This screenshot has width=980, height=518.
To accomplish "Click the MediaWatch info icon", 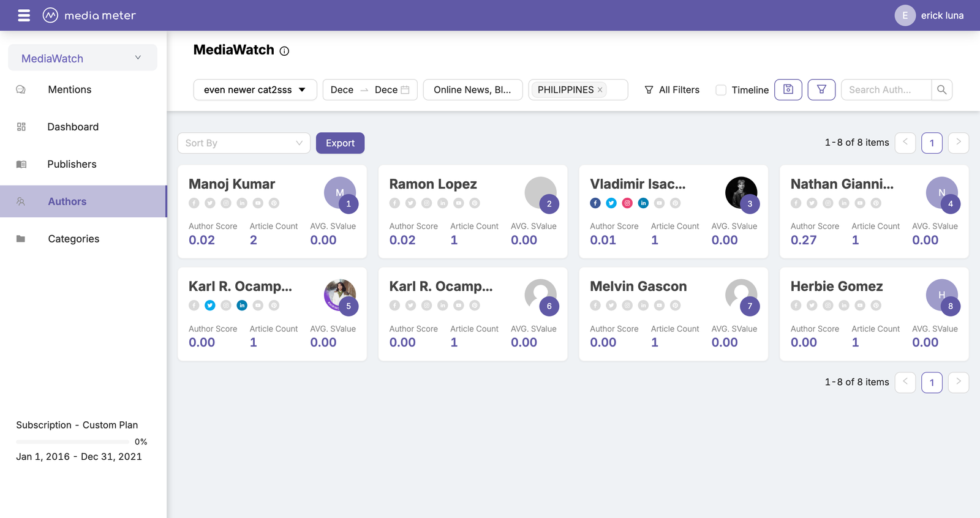I will pyautogui.click(x=284, y=51).
